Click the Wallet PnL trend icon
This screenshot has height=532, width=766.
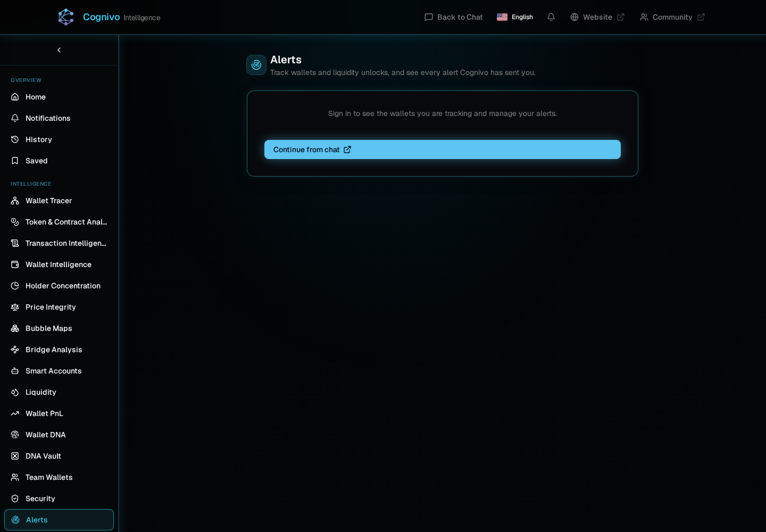click(x=15, y=413)
